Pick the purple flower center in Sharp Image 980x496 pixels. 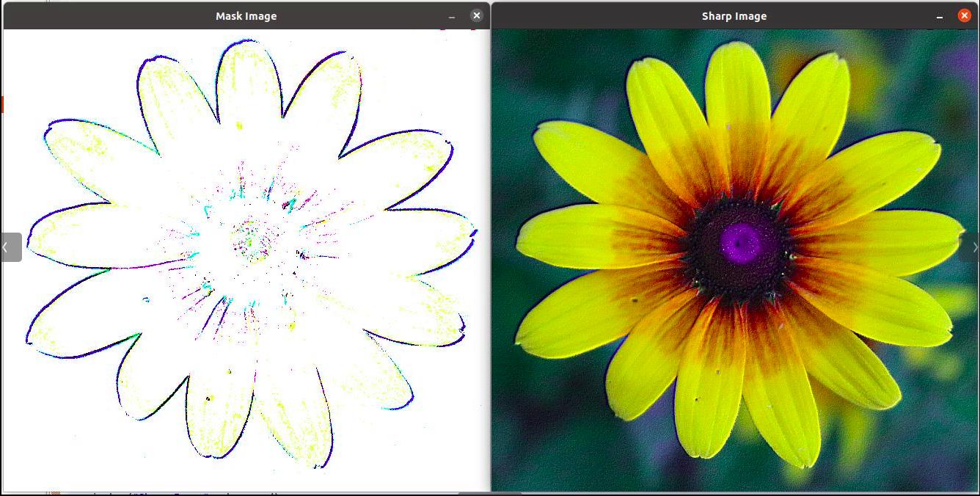pos(741,243)
